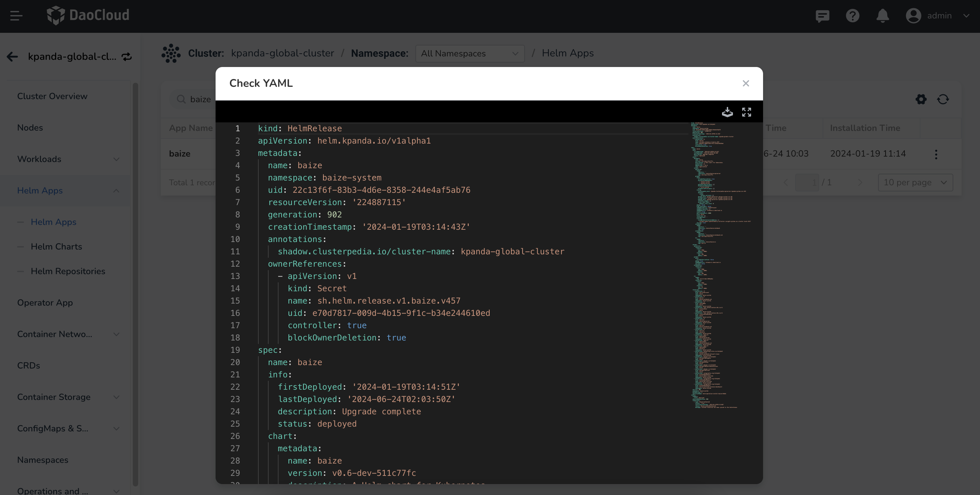Select Helm Repositories in sidebar
Image resolution: width=980 pixels, height=495 pixels.
pyautogui.click(x=68, y=271)
